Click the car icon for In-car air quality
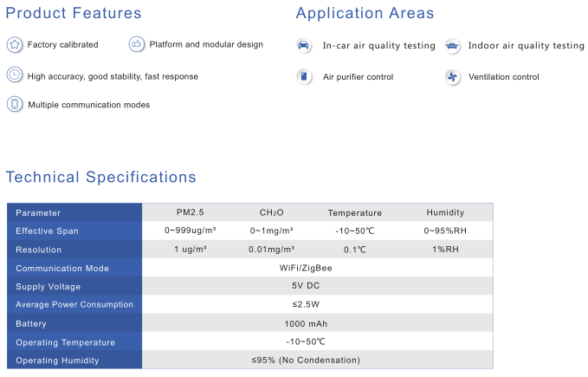Image resolution: width=588 pixels, height=377 pixels. (303, 45)
